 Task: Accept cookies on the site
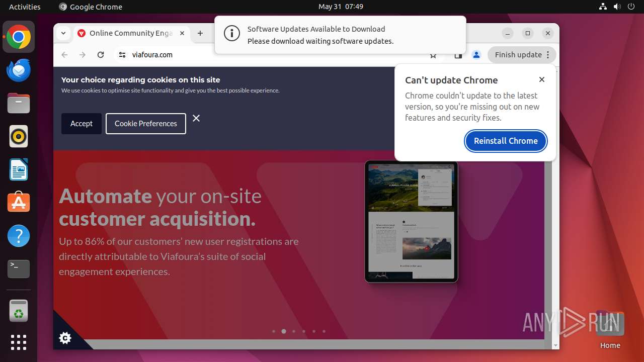82,124
